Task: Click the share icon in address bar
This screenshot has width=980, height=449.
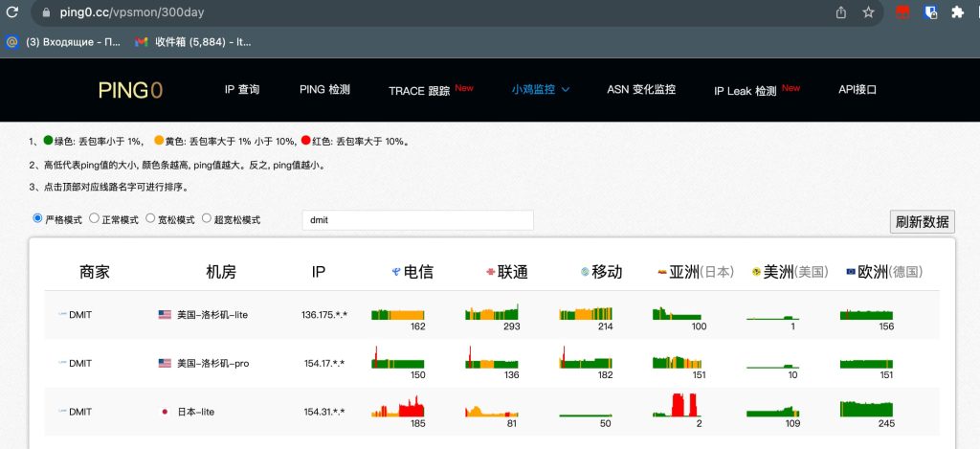Action: pyautogui.click(x=841, y=11)
